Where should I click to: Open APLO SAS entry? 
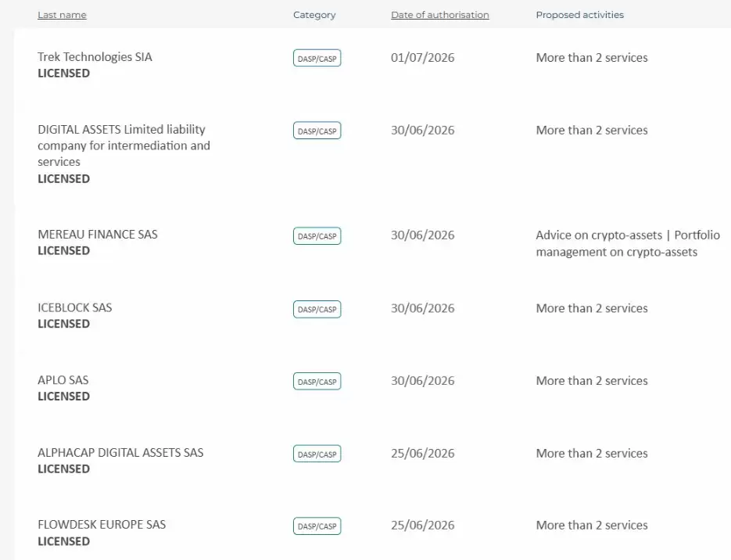coord(63,380)
